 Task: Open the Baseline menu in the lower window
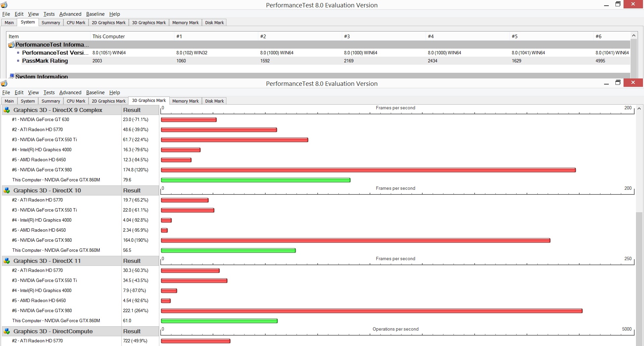pyautogui.click(x=95, y=93)
